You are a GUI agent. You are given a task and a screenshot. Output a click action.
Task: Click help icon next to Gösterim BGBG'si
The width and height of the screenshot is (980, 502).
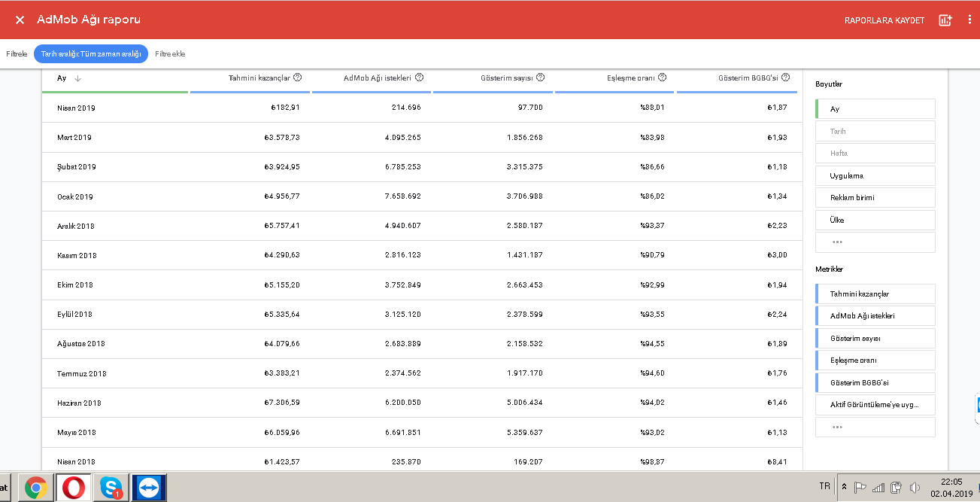(785, 78)
